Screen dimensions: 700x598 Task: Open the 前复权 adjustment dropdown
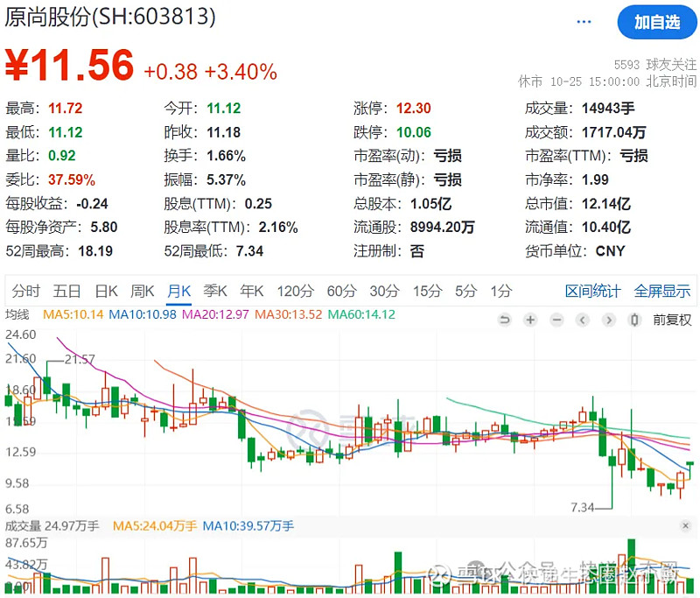point(672,320)
